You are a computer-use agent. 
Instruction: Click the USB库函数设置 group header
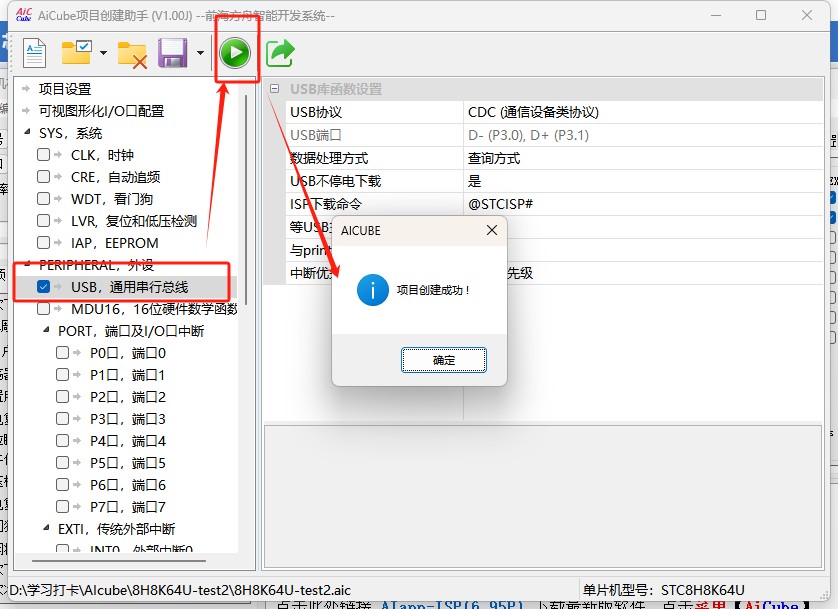[336, 89]
